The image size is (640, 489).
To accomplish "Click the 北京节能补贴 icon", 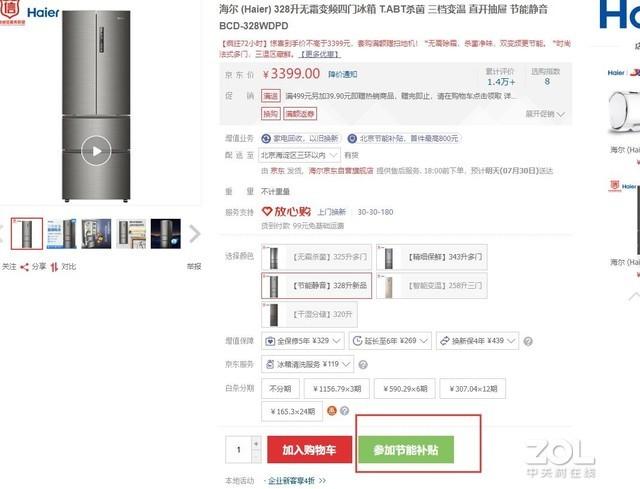I will [352, 139].
